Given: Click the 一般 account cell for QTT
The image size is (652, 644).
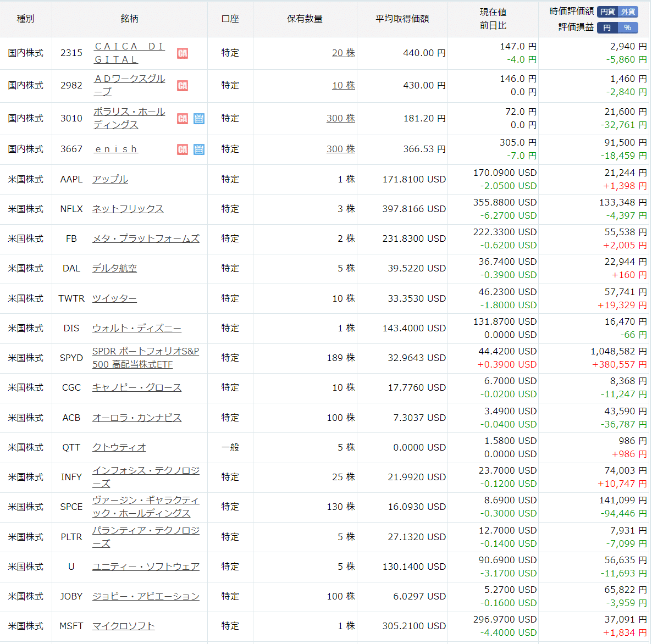Looking at the screenshot, I should (x=230, y=447).
